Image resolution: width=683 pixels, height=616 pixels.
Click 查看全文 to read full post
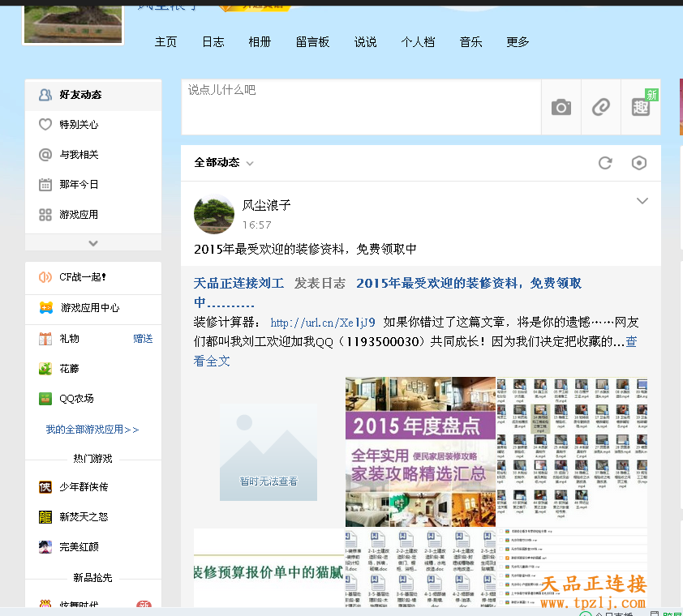coord(212,361)
